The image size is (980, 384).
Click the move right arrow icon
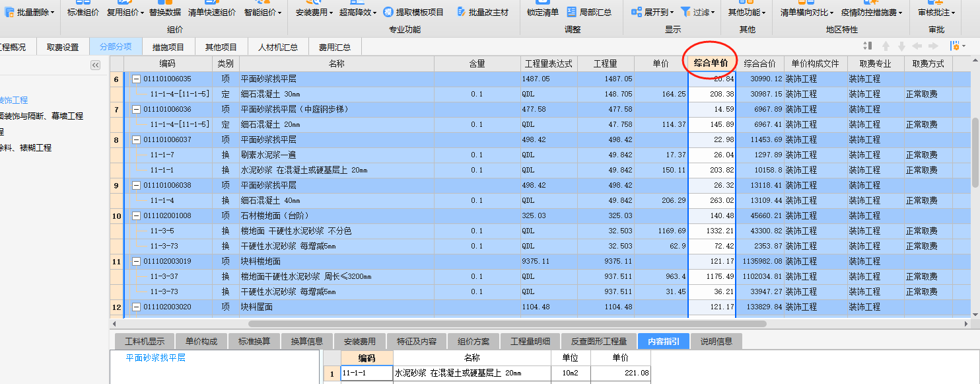[x=933, y=46]
